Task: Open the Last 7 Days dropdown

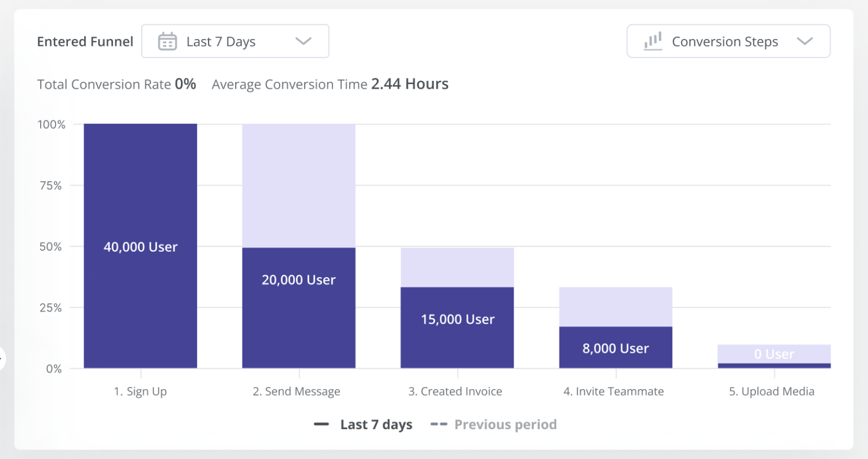Action: pyautogui.click(x=235, y=41)
